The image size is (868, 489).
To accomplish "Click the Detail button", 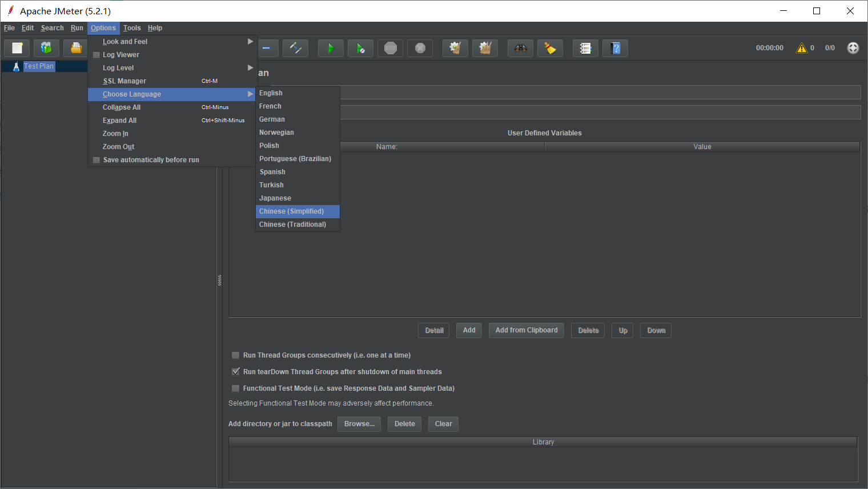I will click(x=434, y=330).
